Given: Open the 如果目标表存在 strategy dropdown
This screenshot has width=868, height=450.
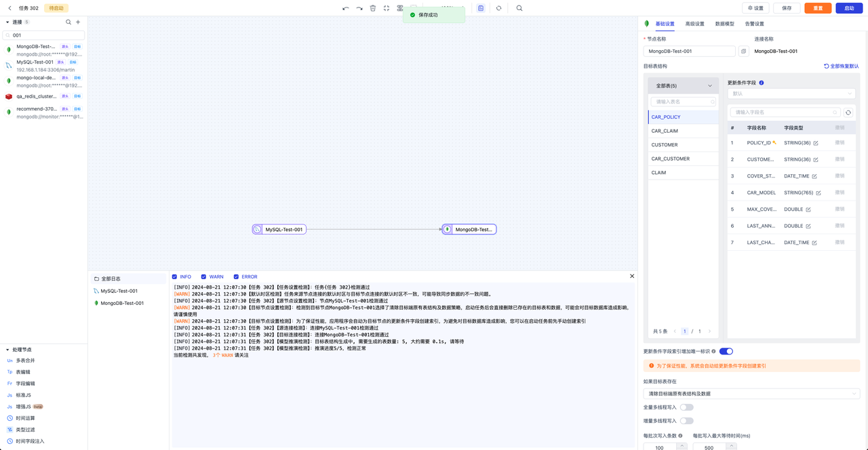Looking at the screenshot, I should click(751, 394).
